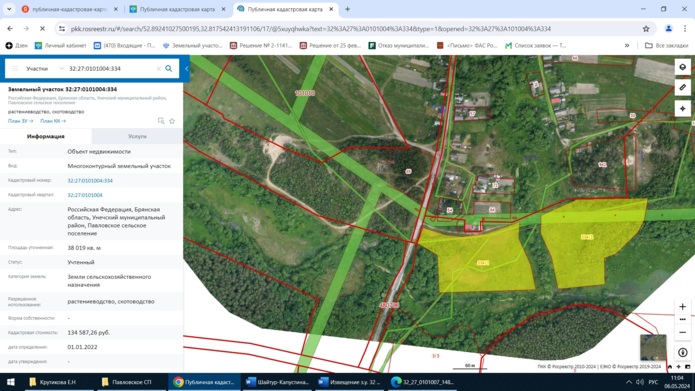Open the Земельный участо... bookmark
Viewport: 695px width, 391px height.
tap(192, 45)
